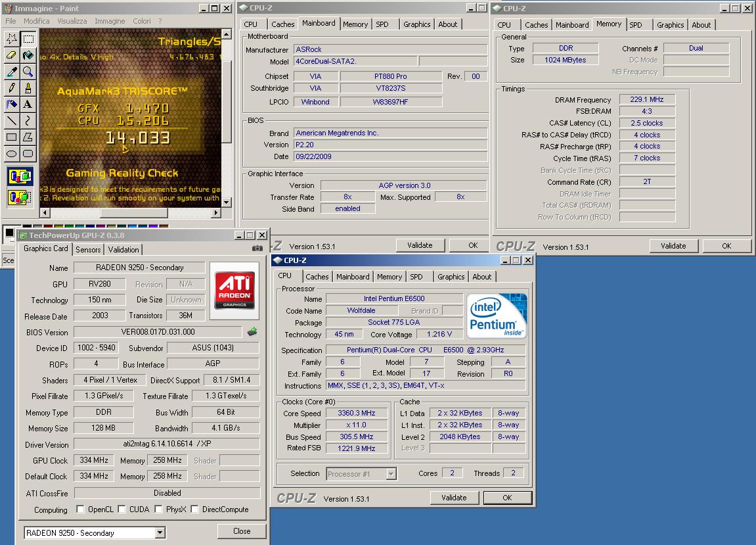
Task: Enable the DirectCompute checkbox
Action: [x=195, y=509]
